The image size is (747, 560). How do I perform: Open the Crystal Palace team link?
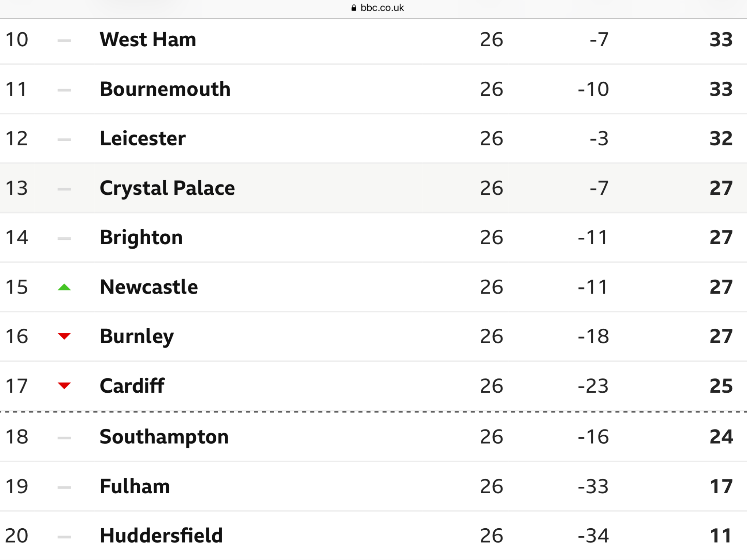point(167,188)
